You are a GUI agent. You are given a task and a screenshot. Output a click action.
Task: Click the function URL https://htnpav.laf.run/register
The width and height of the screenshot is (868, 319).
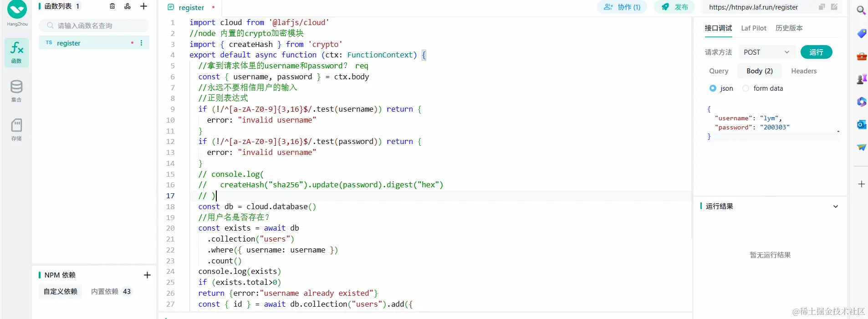click(753, 7)
